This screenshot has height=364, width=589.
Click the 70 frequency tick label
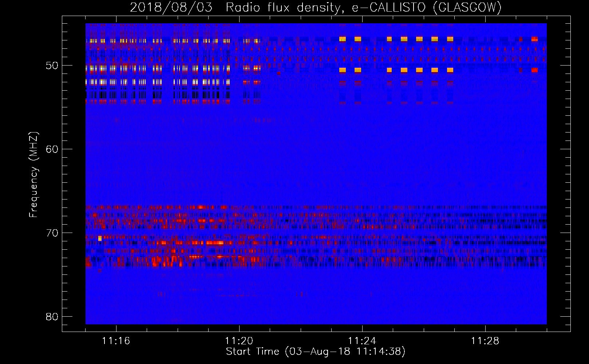point(52,233)
